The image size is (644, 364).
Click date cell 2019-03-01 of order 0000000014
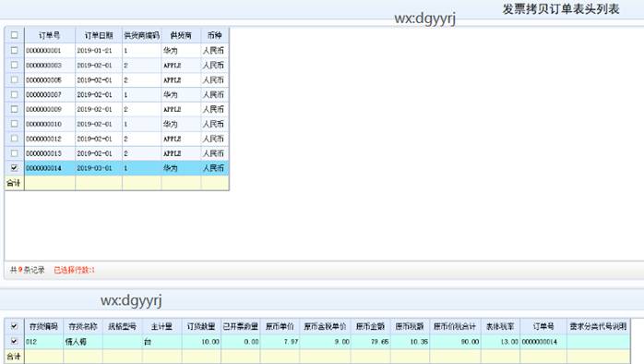pos(99,168)
